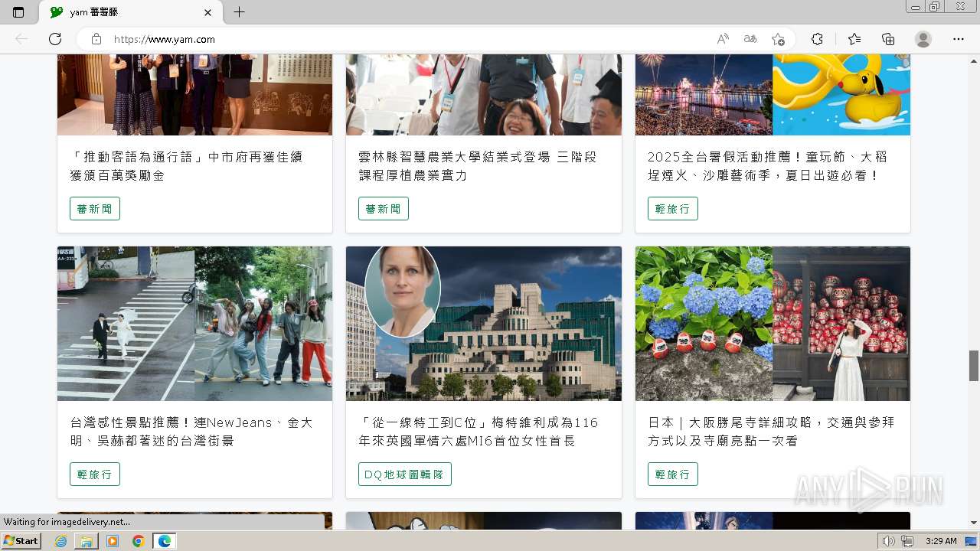Restore down the browser window
The height and width of the screenshot is (551, 980).
[935, 7]
